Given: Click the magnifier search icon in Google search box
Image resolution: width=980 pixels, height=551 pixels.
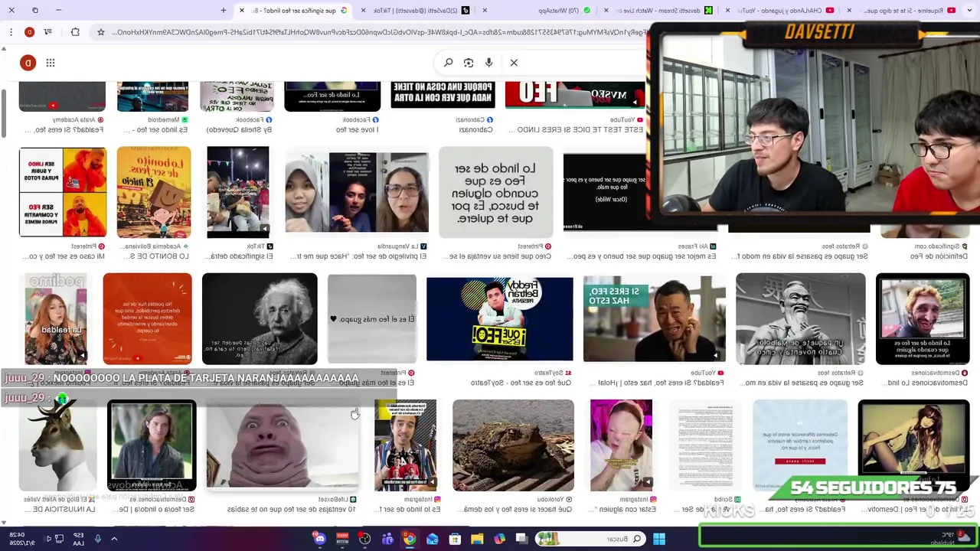Looking at the screenshot, I should tap(449, 63).
